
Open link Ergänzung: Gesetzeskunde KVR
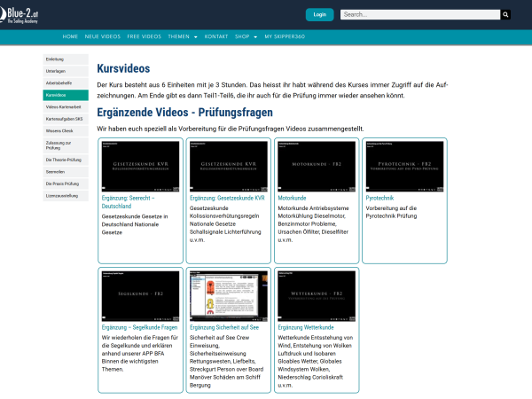227,198
